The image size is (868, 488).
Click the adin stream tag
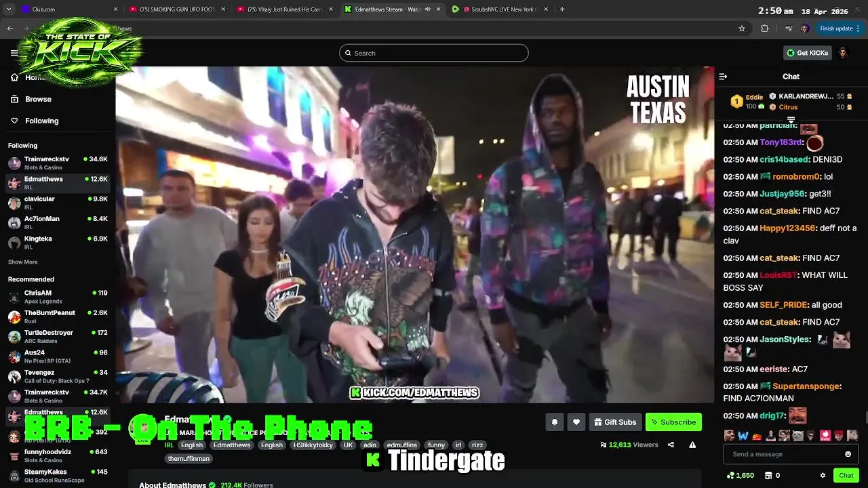[x=370, y=445]
